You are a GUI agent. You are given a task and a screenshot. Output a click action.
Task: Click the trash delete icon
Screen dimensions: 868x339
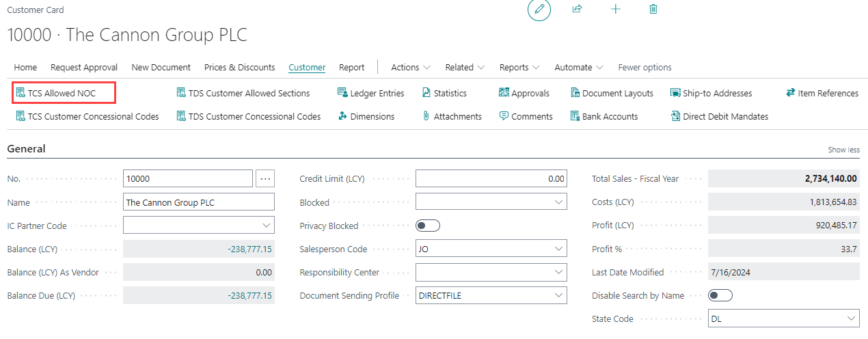tap(653, 10)
